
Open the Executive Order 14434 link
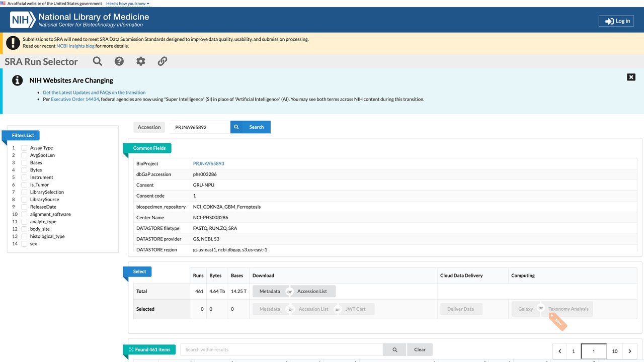(75, 99)
